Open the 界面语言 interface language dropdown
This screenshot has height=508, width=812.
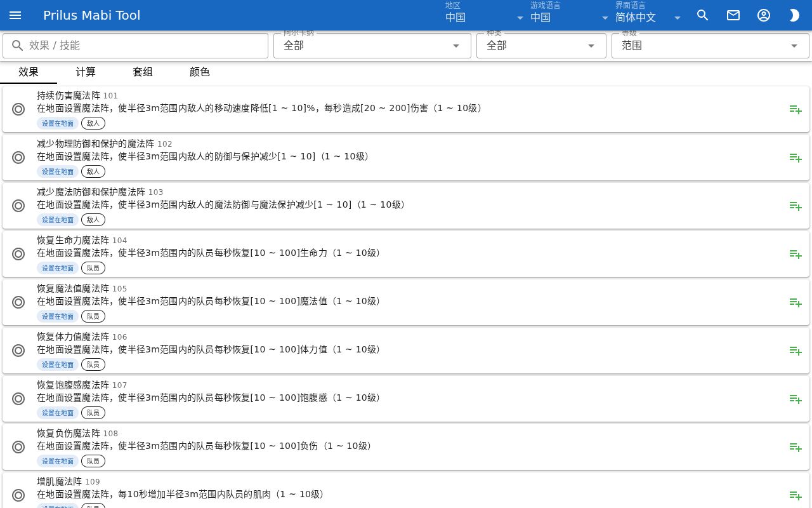pyautogui.click(x=648, y=15)
